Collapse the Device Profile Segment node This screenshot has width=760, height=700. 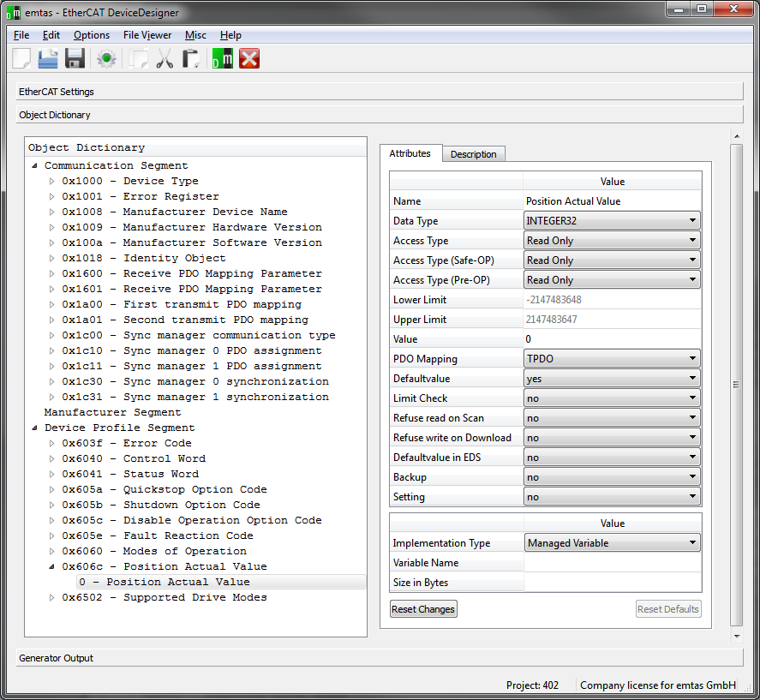click(x=34, y=427)
